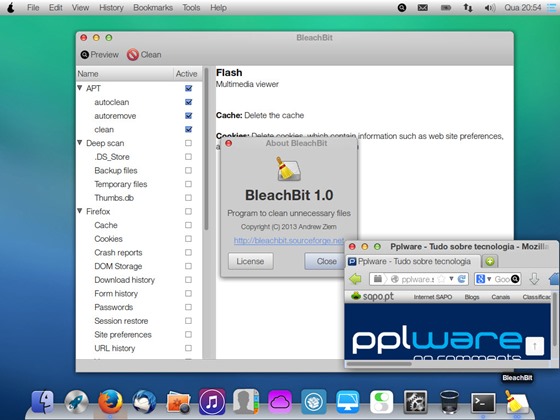Click the battery indicator in menu bar
The height and width of the screenshot is (420, 560).
click(446, 8)
